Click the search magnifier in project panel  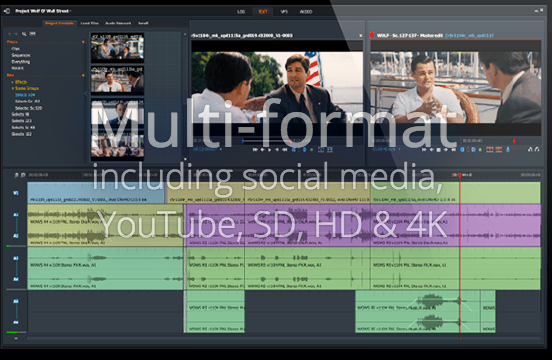pyautogui.click(x=24, y=34)
